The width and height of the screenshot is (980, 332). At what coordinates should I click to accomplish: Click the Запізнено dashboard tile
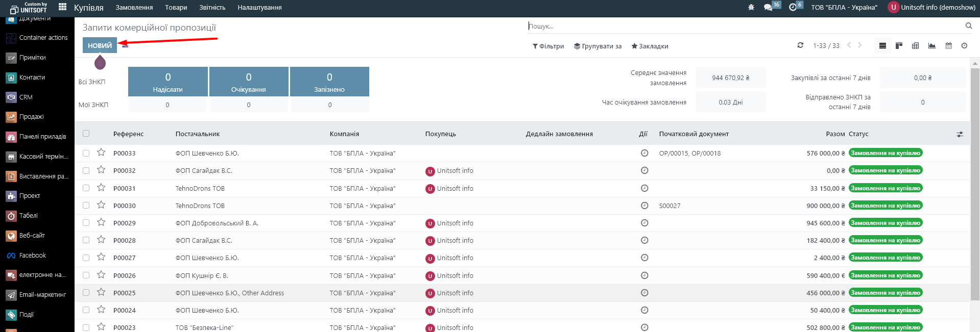[x=329, y=82]
